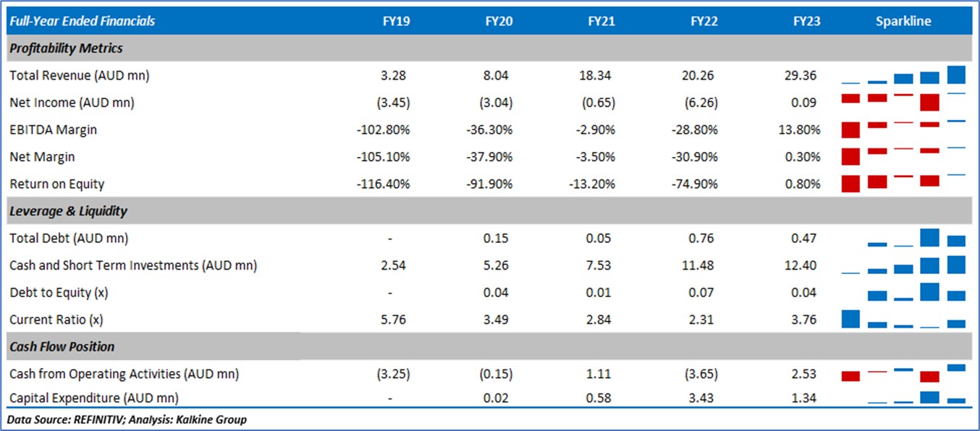Click the Sparkline column header
The width and height of the screenshot is (980, 431).
(x=903, y=21)
